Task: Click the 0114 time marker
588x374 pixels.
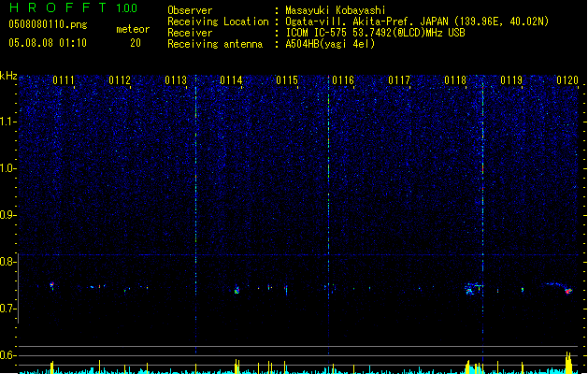Action: (x=232, y=80)
